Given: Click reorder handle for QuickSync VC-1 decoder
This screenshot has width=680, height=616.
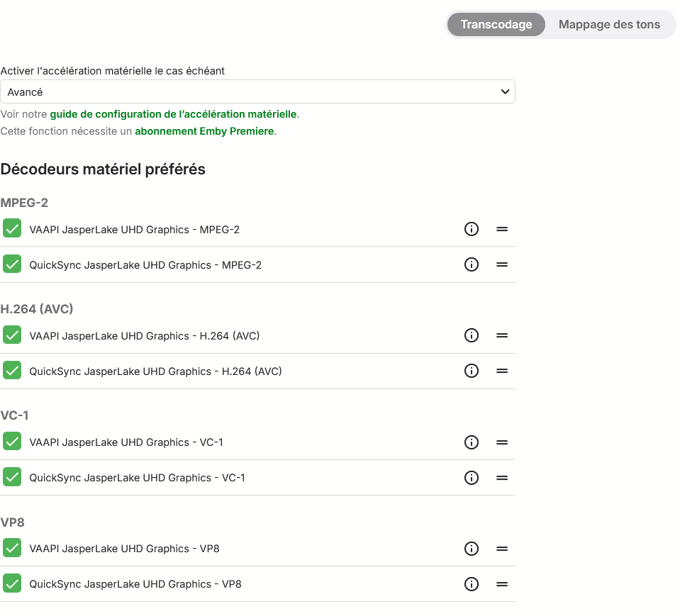Looking at the screenshot, I should pyautogui.click(x=502, y=478).
